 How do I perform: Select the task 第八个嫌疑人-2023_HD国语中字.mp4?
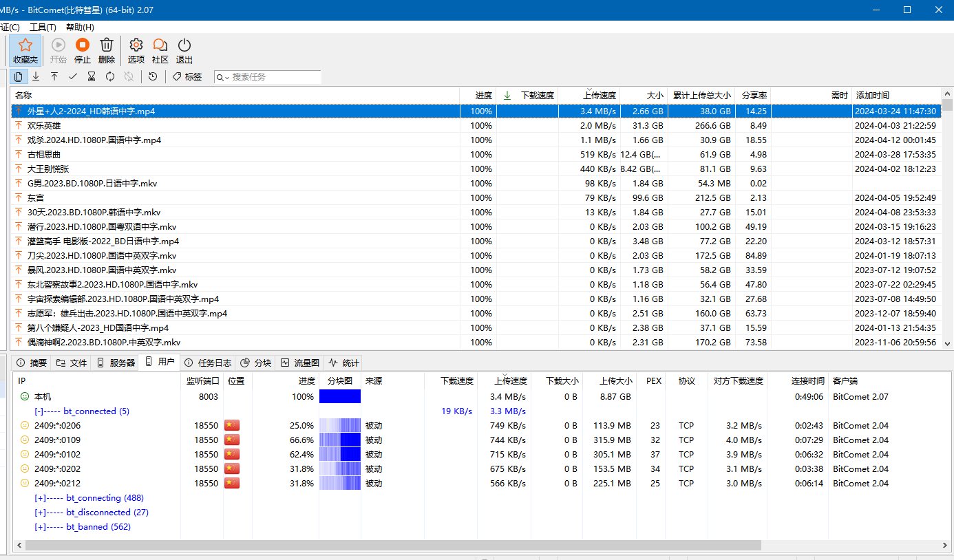476,328
